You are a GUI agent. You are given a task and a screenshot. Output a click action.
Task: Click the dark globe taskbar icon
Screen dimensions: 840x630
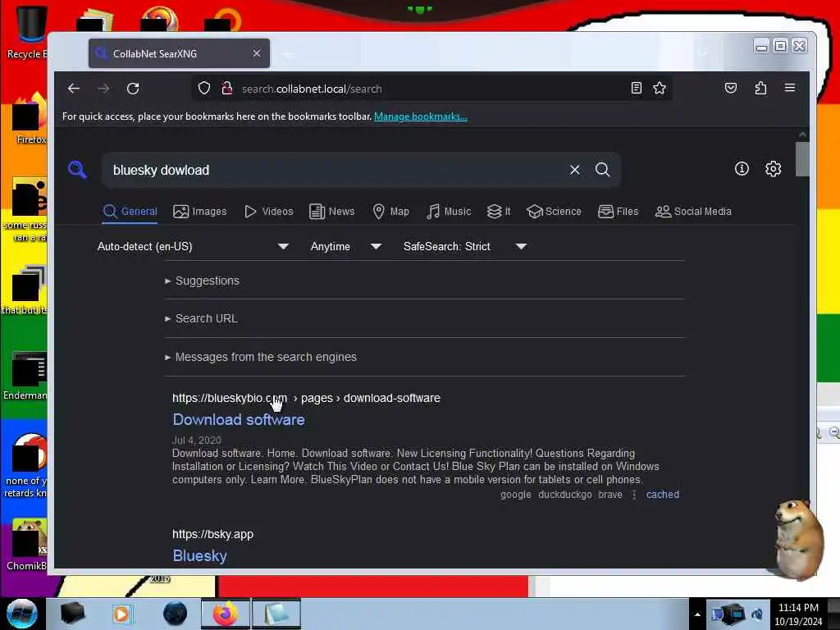coord(176,614)
